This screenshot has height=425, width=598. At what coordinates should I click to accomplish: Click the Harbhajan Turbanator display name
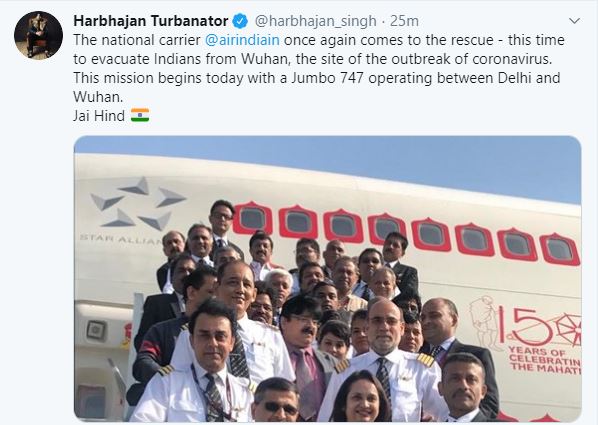tap(151, 21)
